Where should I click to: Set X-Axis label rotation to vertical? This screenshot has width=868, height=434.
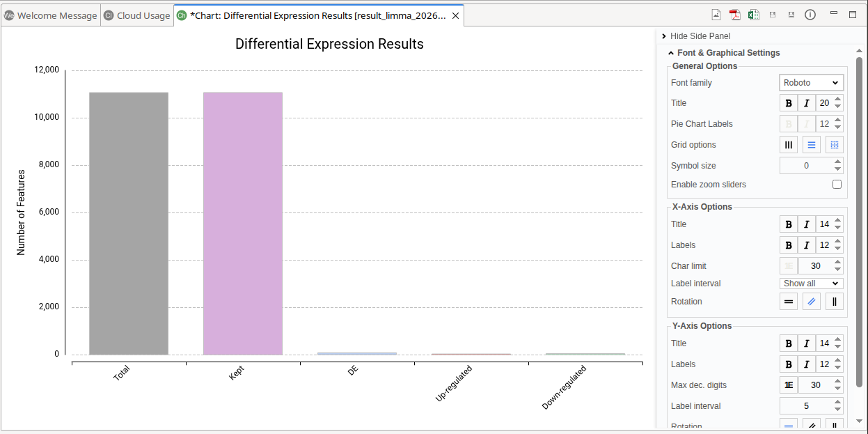[835, 302]
